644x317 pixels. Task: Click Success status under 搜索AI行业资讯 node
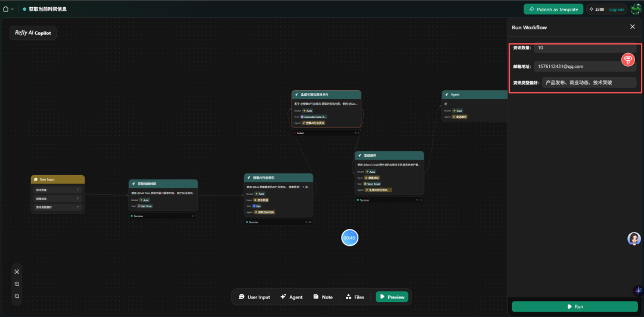coord(252,222)
